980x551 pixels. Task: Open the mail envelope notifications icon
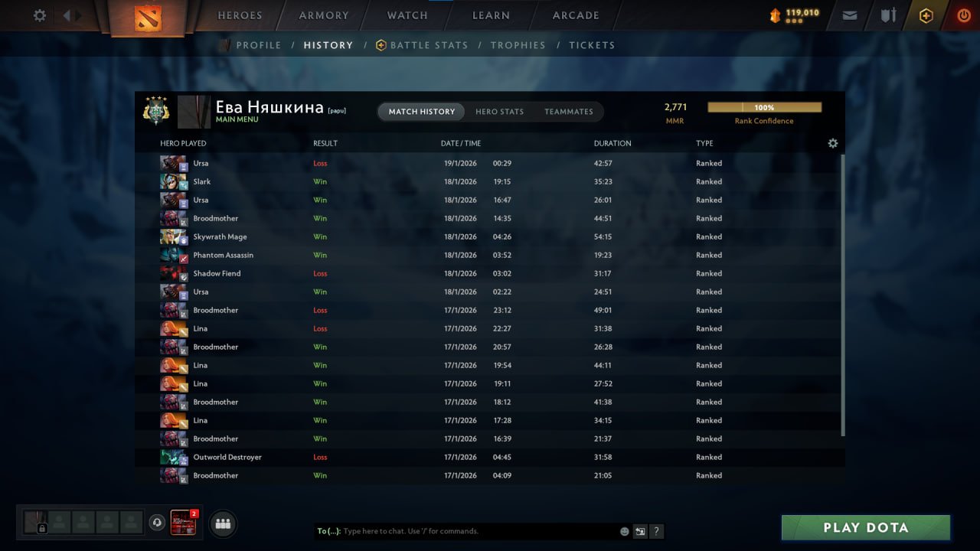[x=850, y=15]
